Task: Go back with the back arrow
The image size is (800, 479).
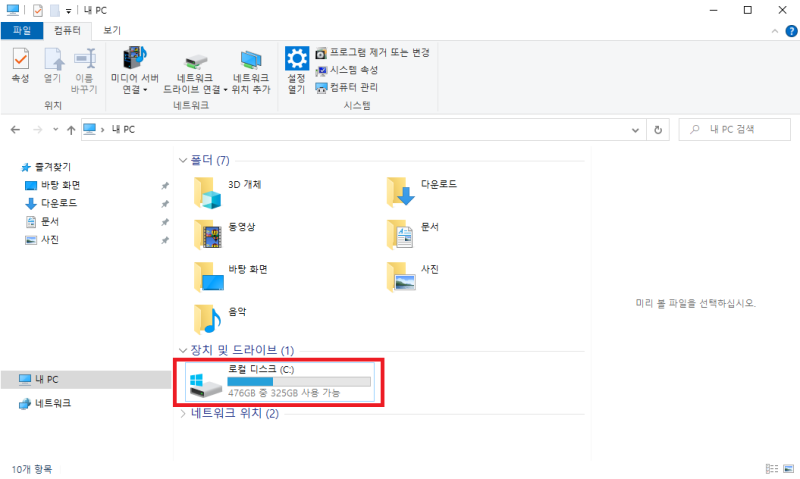Action: pyautogui.click(x=15, y=130)
